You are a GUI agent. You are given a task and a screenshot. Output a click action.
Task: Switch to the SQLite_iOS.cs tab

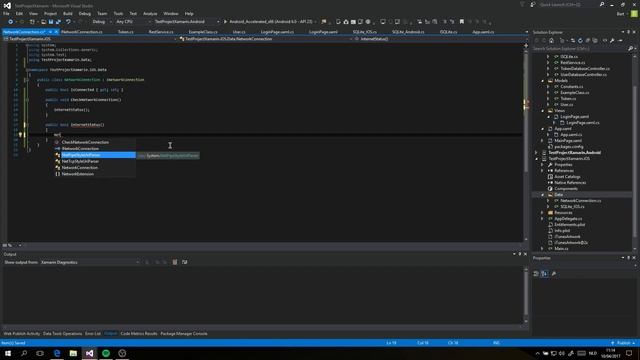(364, 32)
